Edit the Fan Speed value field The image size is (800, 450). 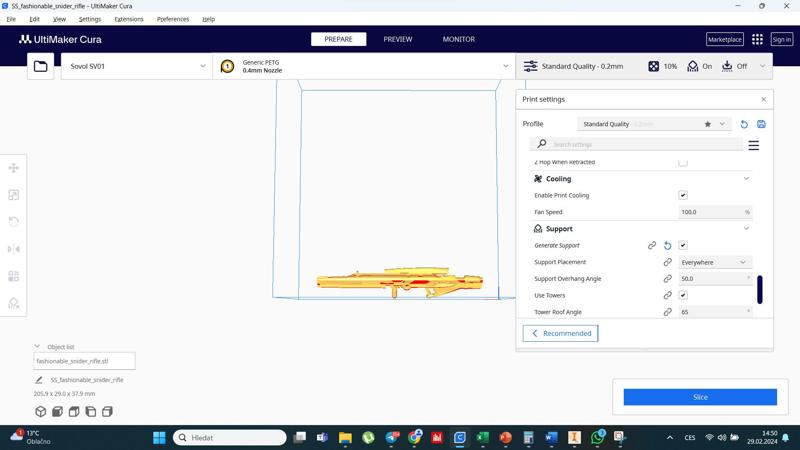click(x=715, y=212)
